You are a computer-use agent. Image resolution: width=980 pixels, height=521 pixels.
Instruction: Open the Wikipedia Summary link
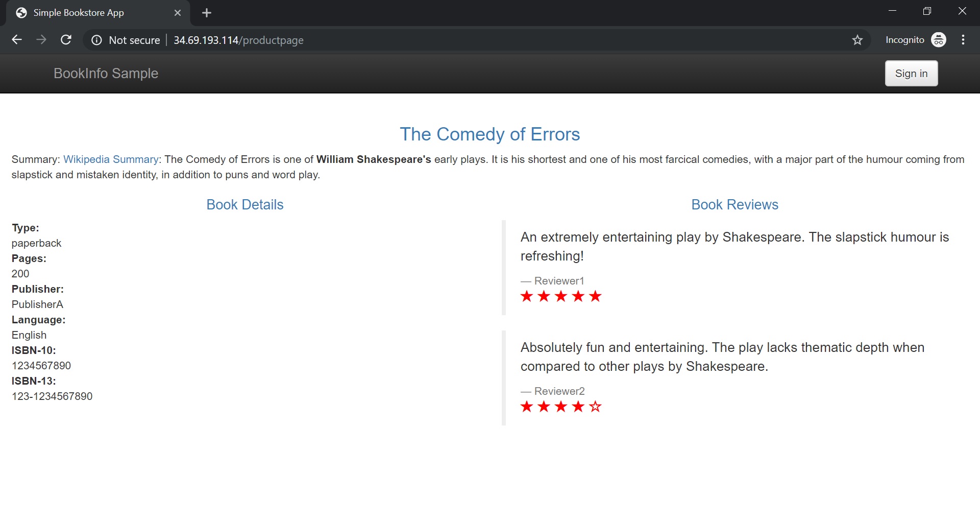(111, 159)
